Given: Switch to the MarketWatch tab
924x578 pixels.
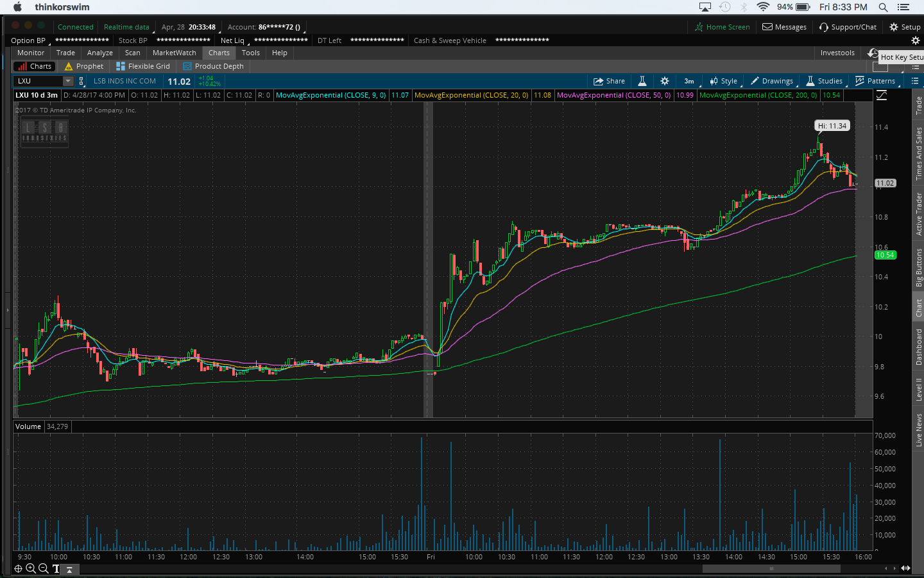Looking at the screenshot, I should tap(174, 53).
